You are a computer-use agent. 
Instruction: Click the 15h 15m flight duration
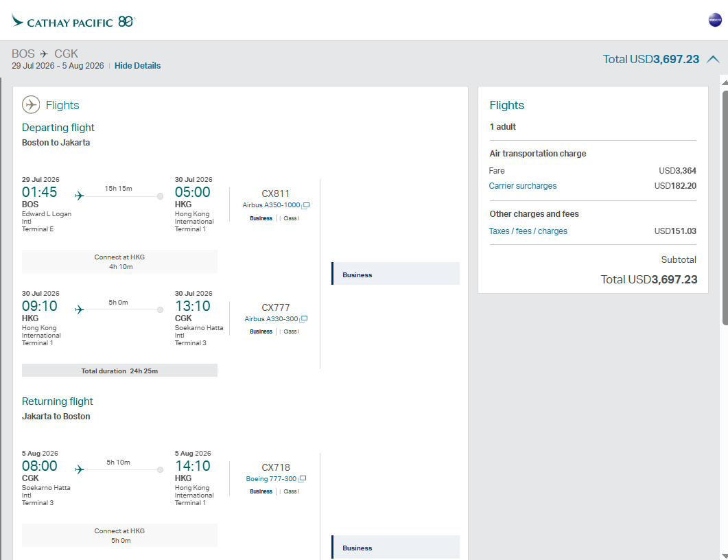tap(119, 188)
